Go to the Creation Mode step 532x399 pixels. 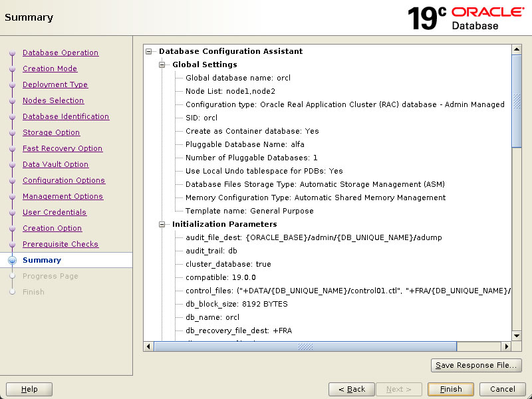click(x=50, y=68)
